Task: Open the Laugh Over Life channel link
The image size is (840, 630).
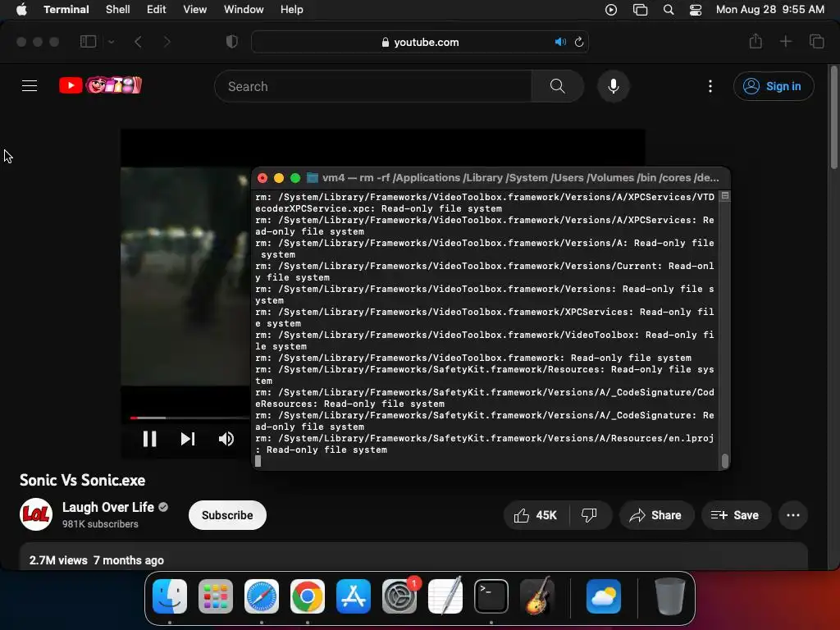Action: tap(107, 507)
